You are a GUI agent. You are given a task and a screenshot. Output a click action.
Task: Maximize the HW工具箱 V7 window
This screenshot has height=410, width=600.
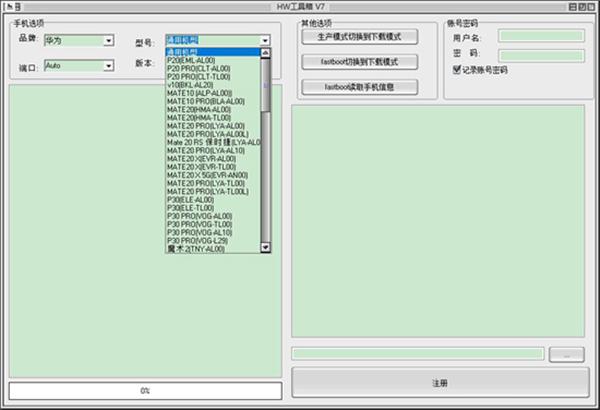(x=582, y=7)
